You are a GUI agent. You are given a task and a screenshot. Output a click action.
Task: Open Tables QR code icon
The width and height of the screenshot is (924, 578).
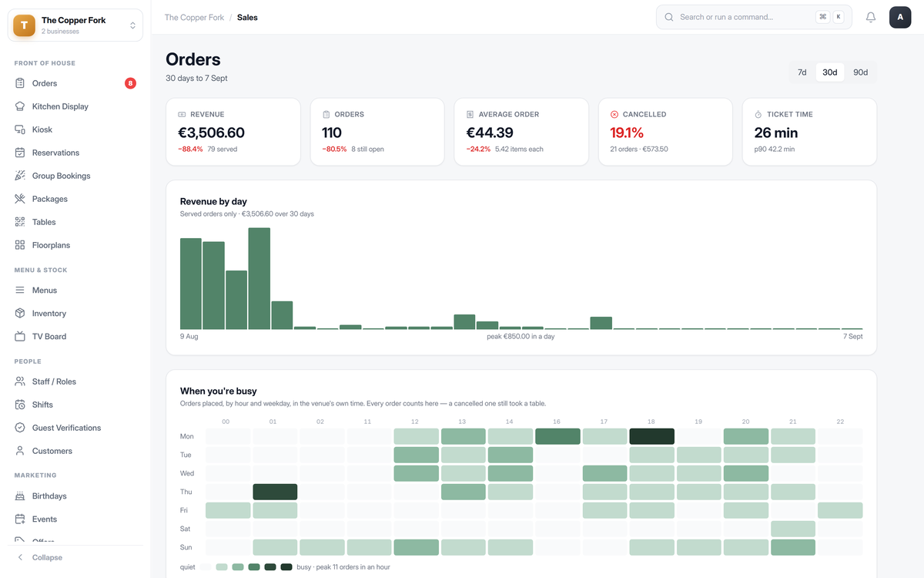20,222
